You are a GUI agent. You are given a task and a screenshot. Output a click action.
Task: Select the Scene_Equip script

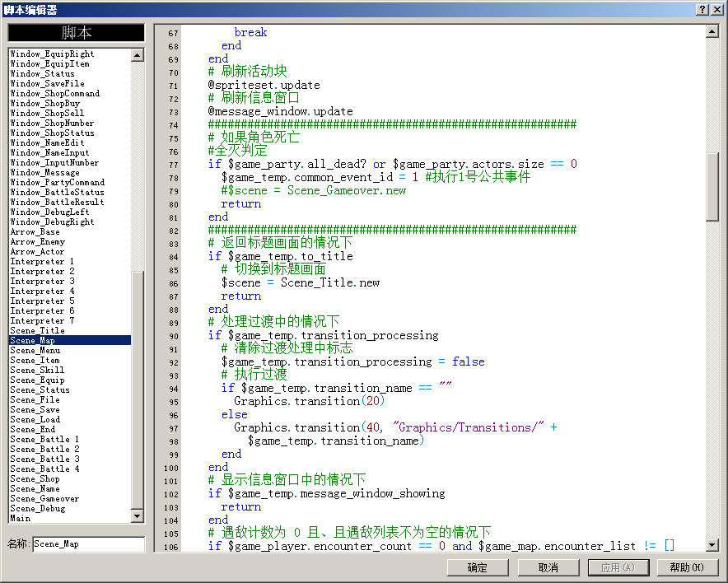[70, 380]
